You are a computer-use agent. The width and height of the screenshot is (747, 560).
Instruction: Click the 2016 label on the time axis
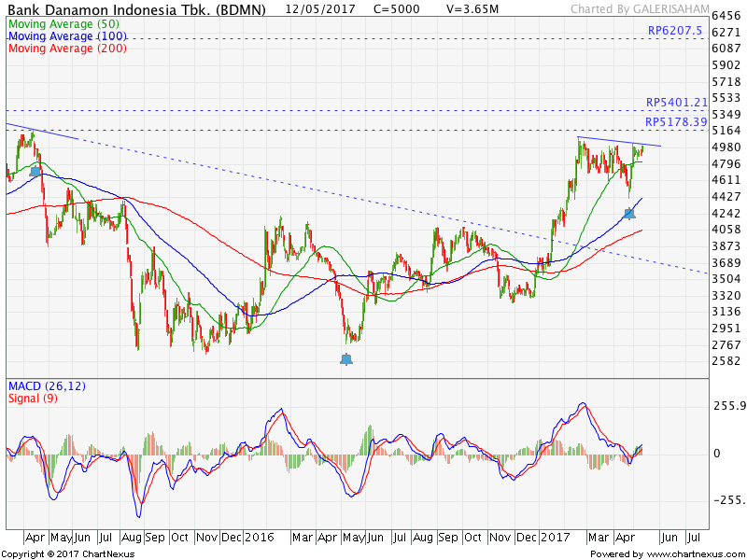(261, 538)
